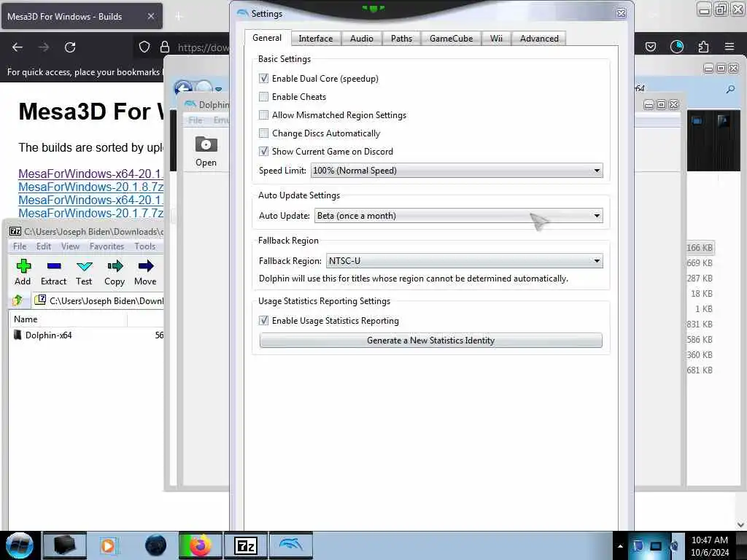Screen dimensions: 747x560
Task: Click the Test icon in 7-Zip
Action: [x=85, y=266]
